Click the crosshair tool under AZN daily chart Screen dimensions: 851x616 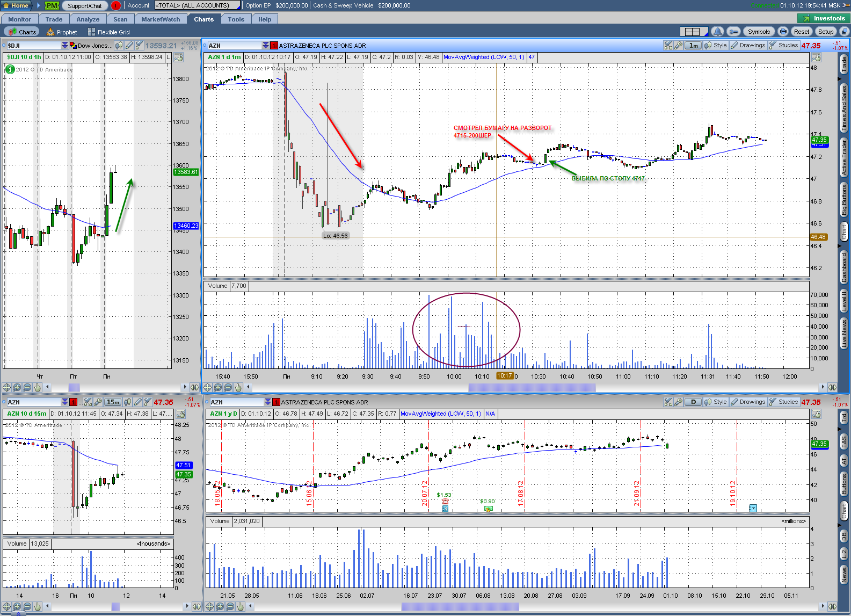pyautogui.click(x=210, y=606)
